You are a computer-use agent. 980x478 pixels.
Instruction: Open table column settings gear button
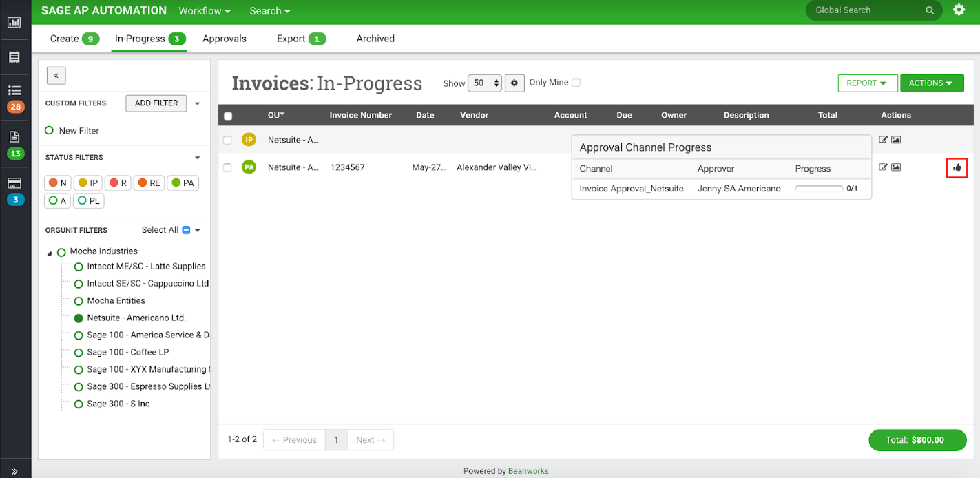514,83
